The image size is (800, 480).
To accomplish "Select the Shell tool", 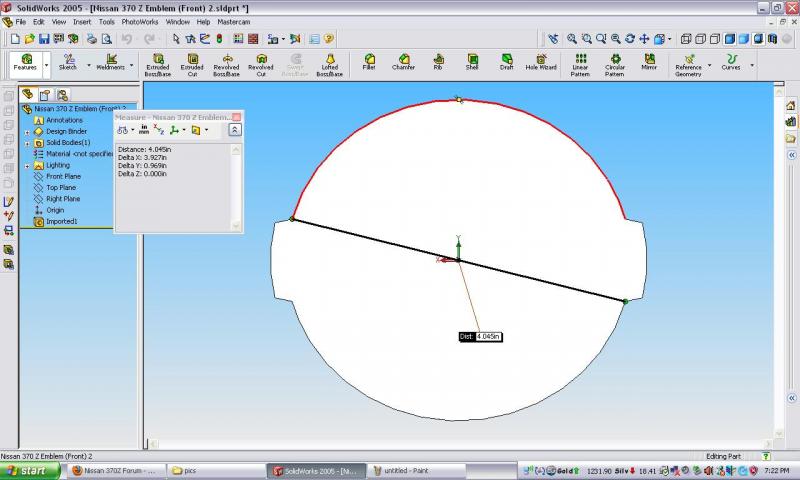I will click(x=472, y=62).
